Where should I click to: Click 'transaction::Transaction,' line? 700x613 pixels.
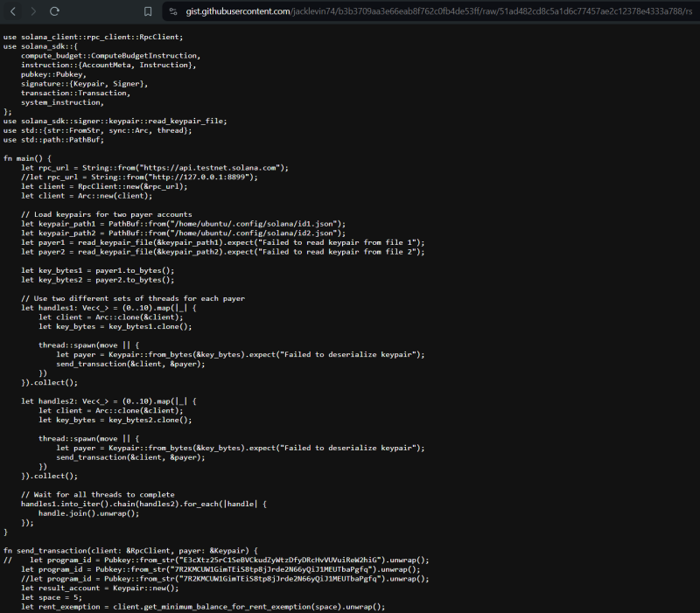(x=75, y=94)
